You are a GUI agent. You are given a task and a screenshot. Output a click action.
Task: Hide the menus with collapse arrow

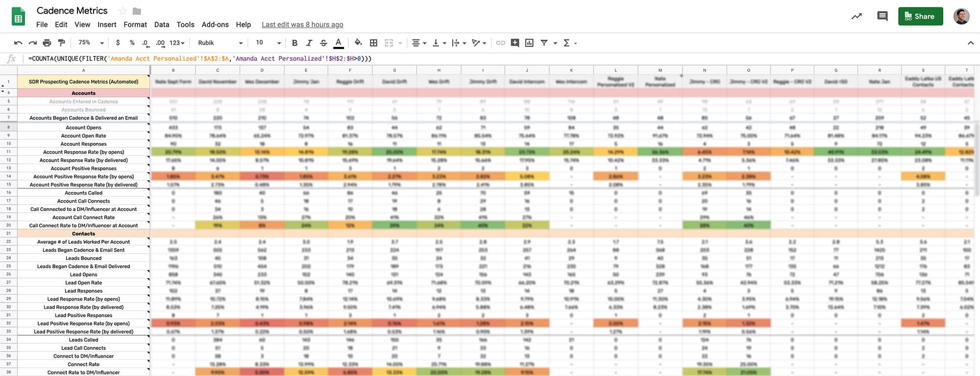click(x=971, y=43)
